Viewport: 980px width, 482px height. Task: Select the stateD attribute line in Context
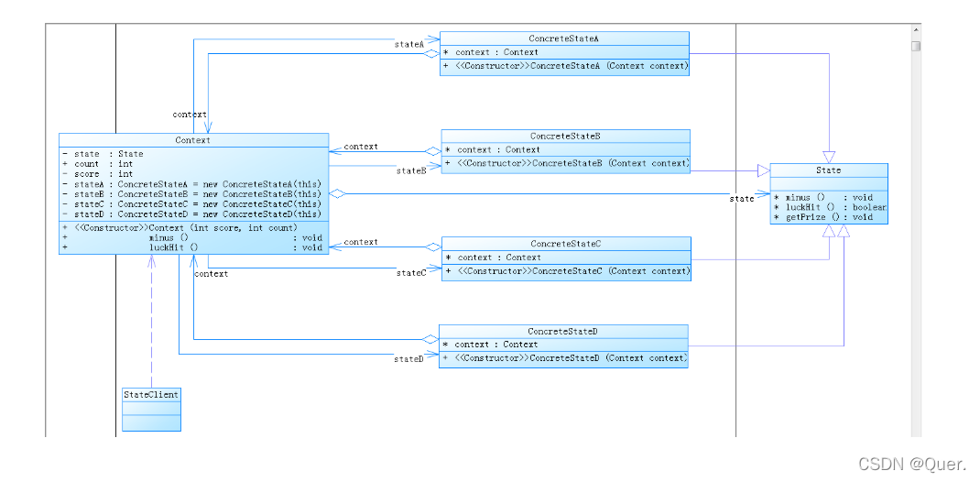pyautogui.click(x=191, y=214)
